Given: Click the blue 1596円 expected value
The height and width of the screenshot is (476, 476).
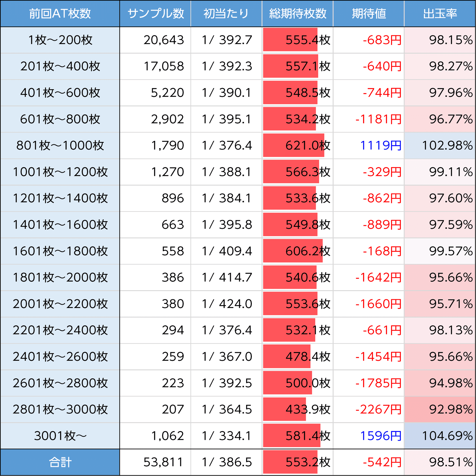Looking at the screenshot, I should (381, 436).
